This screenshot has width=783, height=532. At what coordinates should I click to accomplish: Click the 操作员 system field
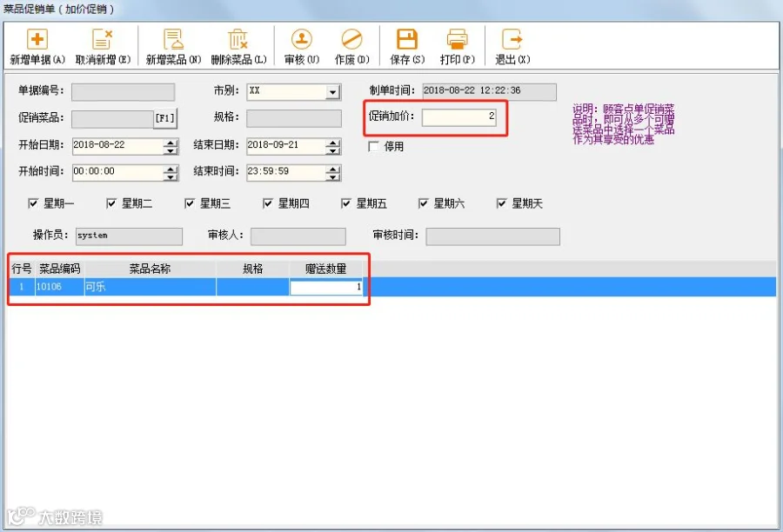click(x=129, y=236)
